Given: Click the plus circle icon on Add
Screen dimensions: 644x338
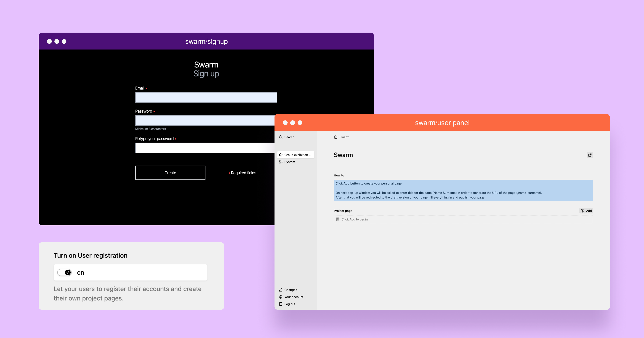Looking at the screenshot, I should pyautogui.click(x=582, y=211).
